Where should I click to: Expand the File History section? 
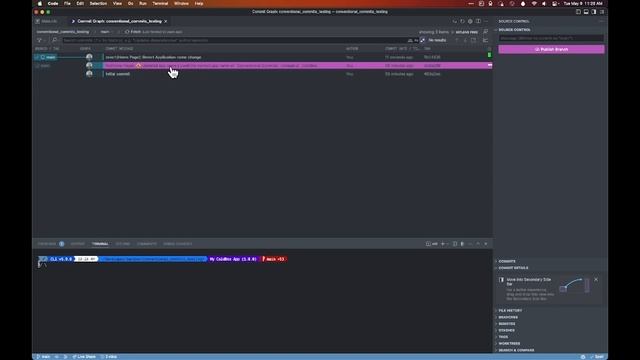[x=510, y=311]
